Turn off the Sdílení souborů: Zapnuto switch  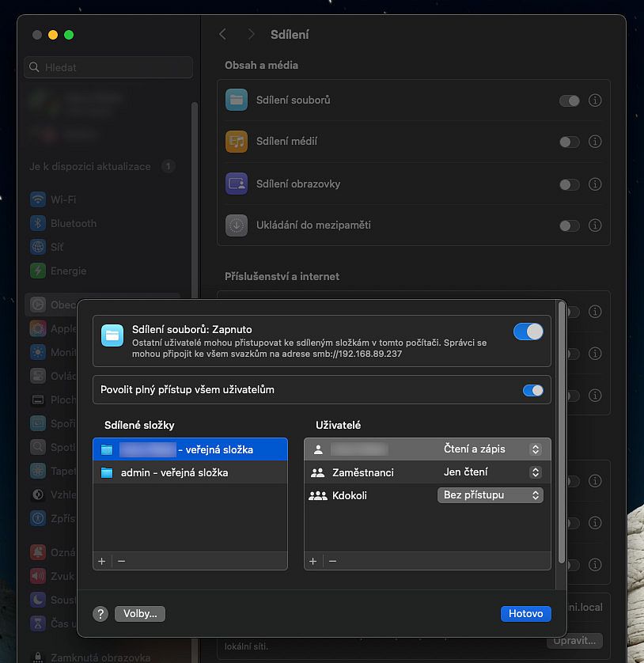528,331
